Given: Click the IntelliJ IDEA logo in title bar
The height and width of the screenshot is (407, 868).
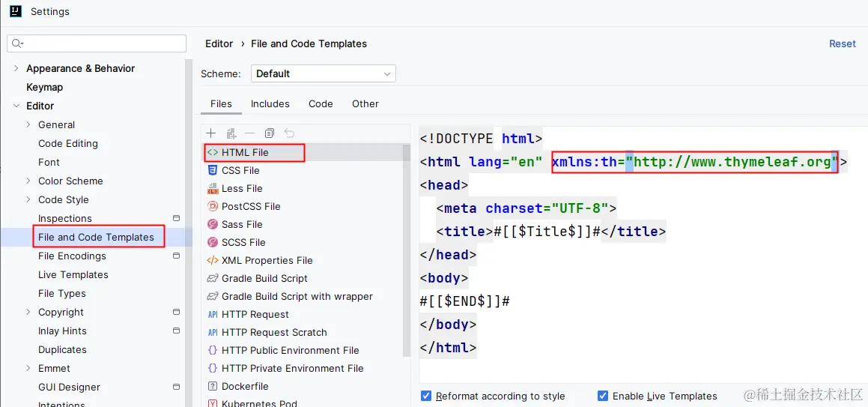Looking at the screenshot, I should [x=16, y=11].
